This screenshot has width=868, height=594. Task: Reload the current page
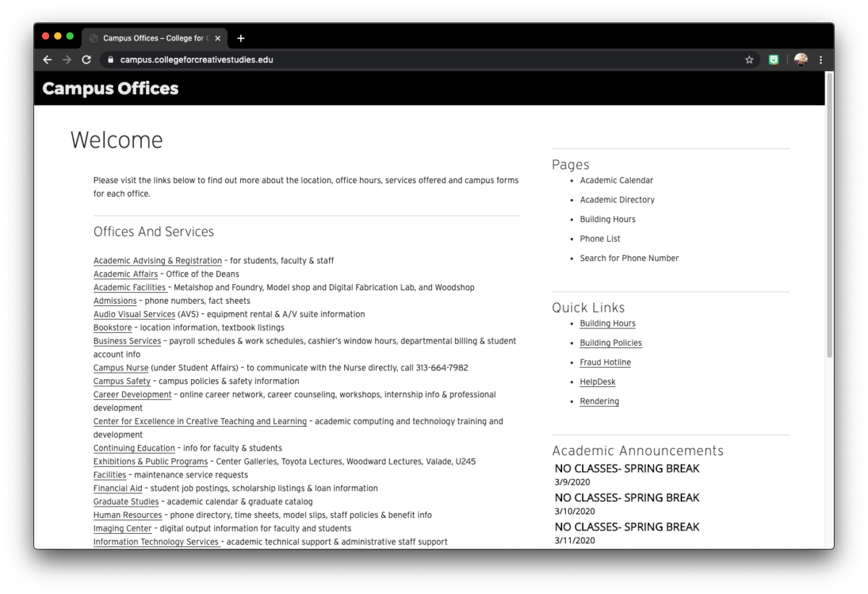86,59
